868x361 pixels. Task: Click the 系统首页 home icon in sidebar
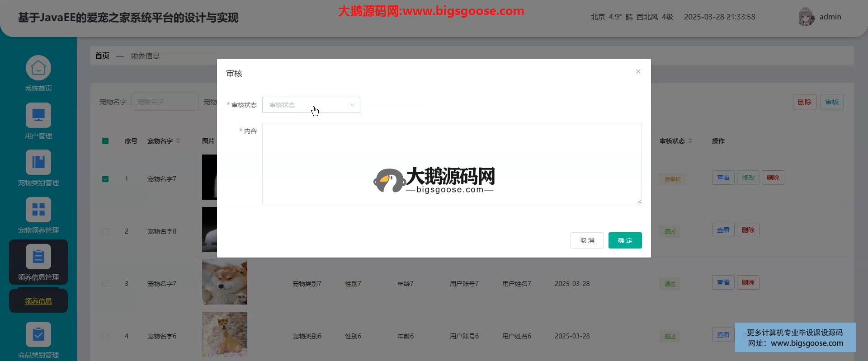(x=38, y=68)
